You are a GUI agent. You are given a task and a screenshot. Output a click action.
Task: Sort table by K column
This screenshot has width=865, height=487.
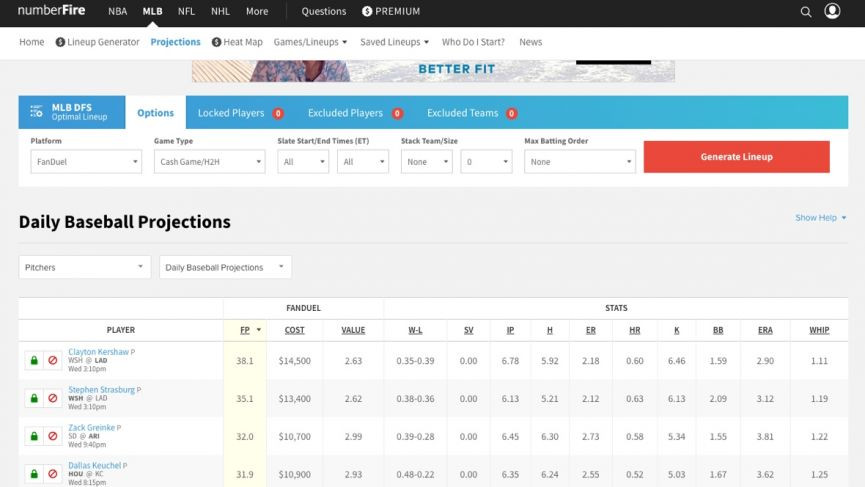677,330
